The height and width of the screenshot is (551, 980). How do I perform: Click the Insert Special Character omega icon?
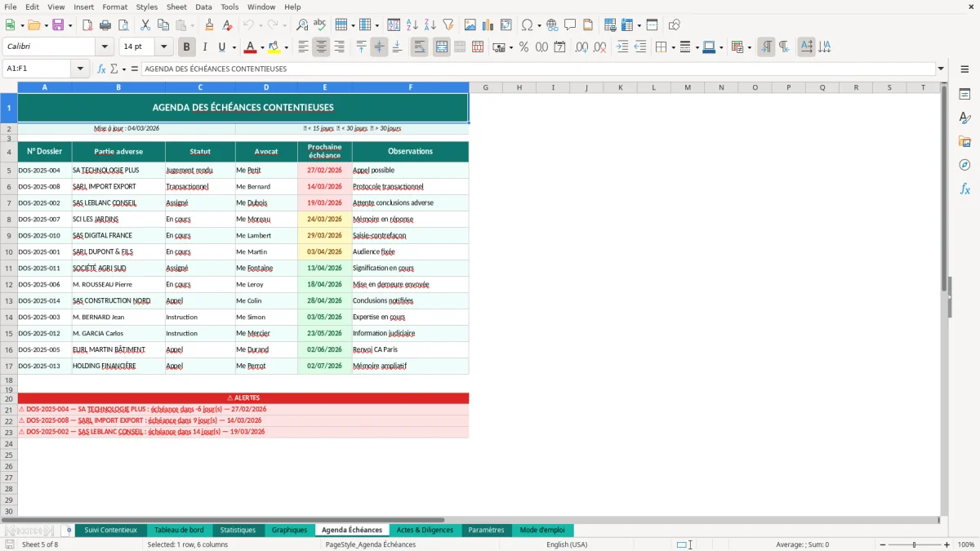click(x=527, y=25)
